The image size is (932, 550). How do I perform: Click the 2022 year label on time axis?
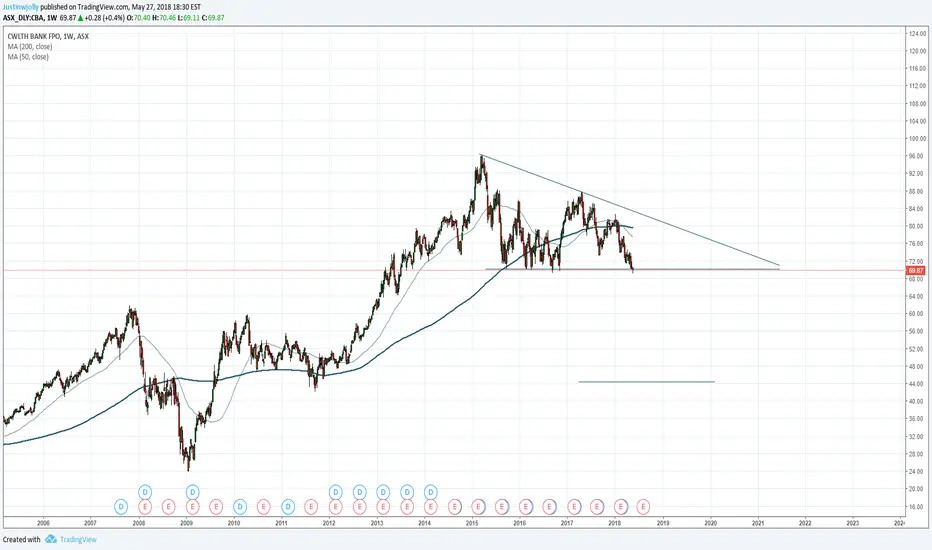click(805, 523)
